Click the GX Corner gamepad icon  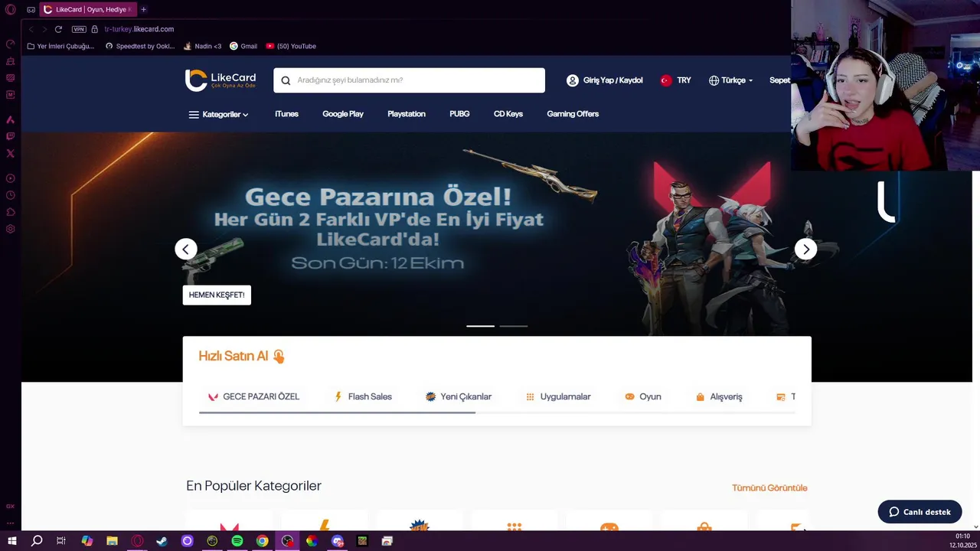click(x=31, y=10)
